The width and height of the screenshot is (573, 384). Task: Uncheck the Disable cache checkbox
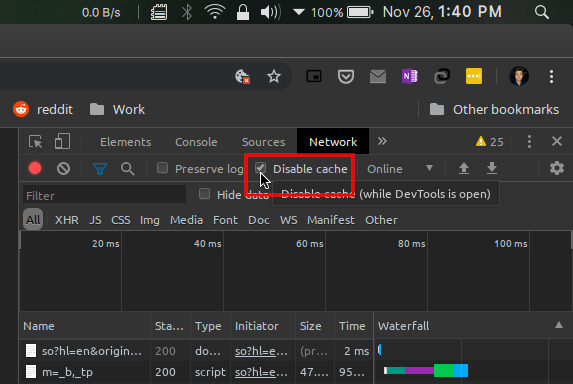click(260, 168)
